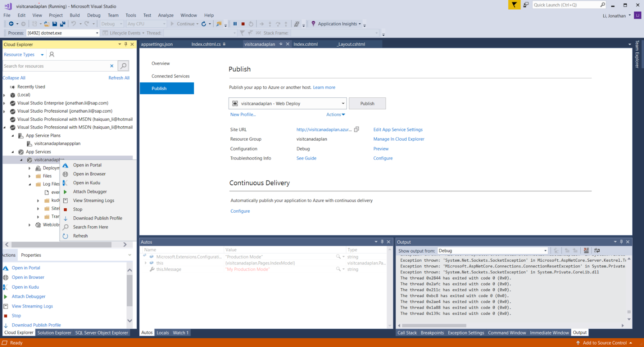This screenshot has height=347, width=644.
Task: Pause debugging with Break All icon
Action: click(x=235, y=24)
